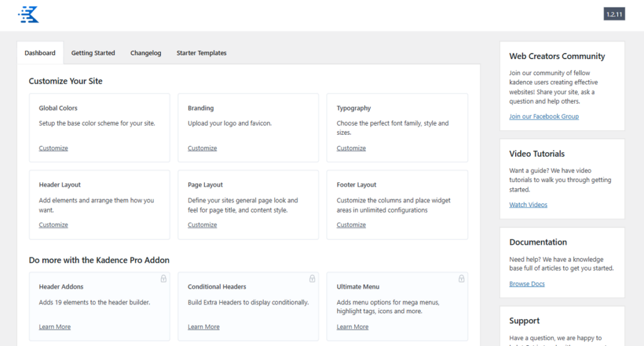Click the Header Layout card title

[x=60, y=185]
